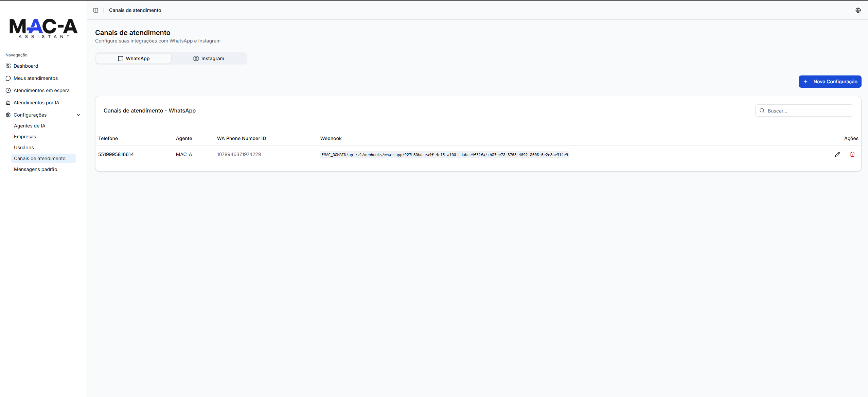Focus the Buscar search field
This screenshot has height=397, width=868.
[x=804, y=110]
